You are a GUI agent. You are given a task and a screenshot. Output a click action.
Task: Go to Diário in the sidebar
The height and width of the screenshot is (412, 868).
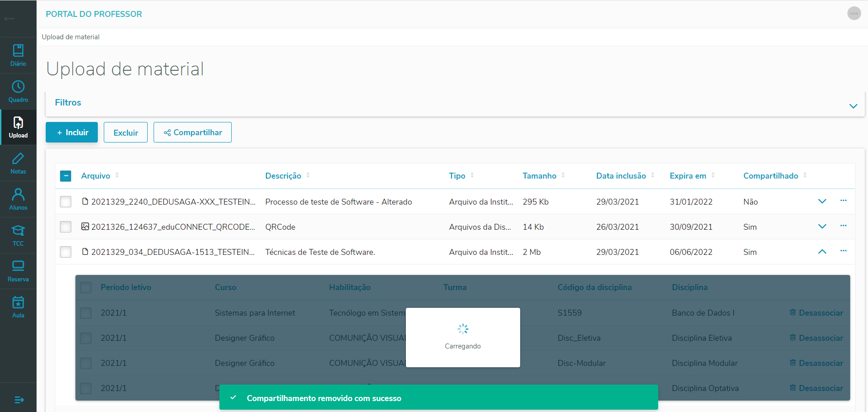click(18, 56)
